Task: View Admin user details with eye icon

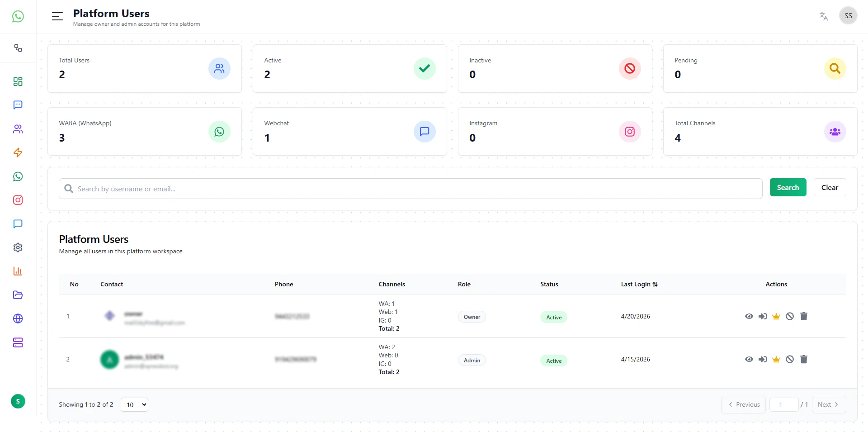Action: (x=749, y=359)
